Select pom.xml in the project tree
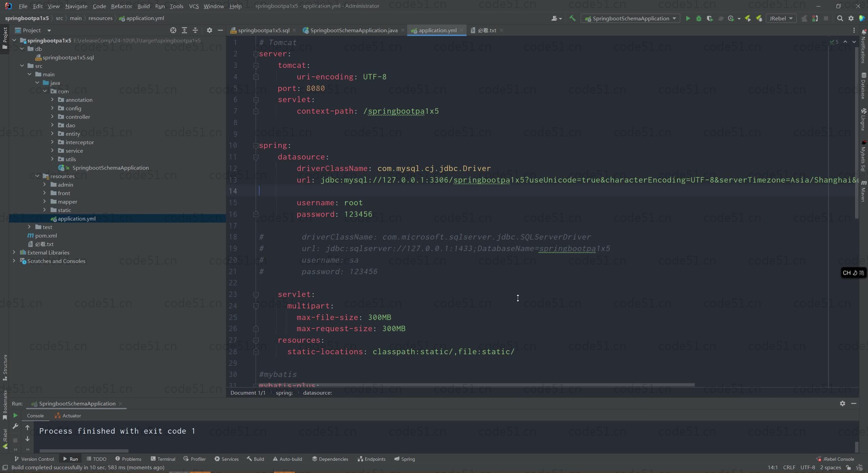The height and width of the screenshot is (473, 868). 46,235
